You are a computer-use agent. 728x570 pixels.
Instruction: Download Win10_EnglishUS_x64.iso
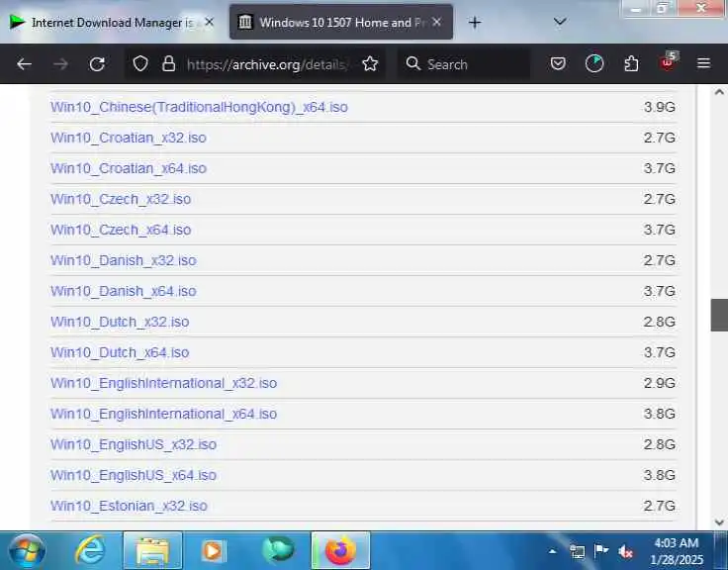pos(134,475)
